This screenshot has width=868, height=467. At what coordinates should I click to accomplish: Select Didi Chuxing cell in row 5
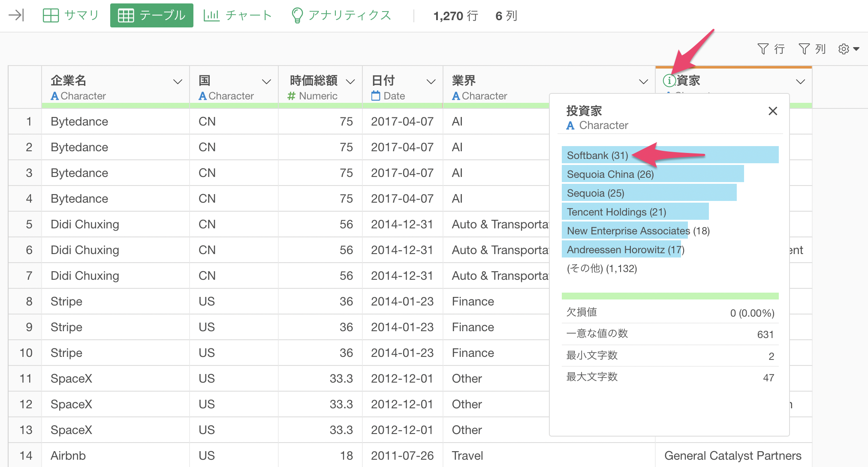116,224
